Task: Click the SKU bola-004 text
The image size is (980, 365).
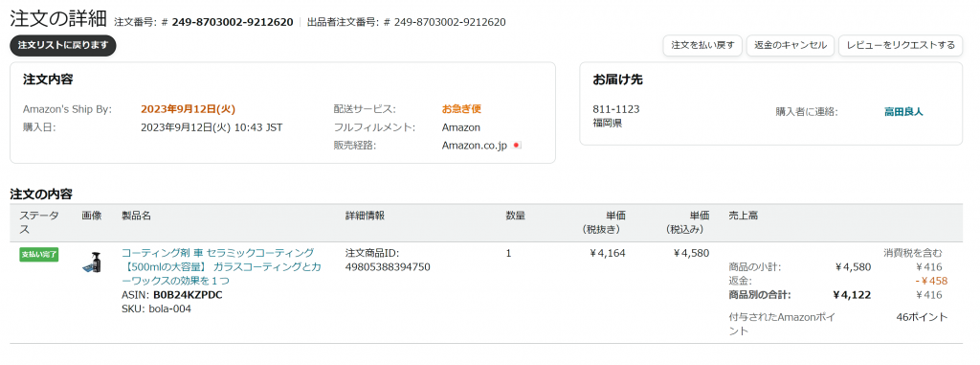Action: (x=156, y=308)
